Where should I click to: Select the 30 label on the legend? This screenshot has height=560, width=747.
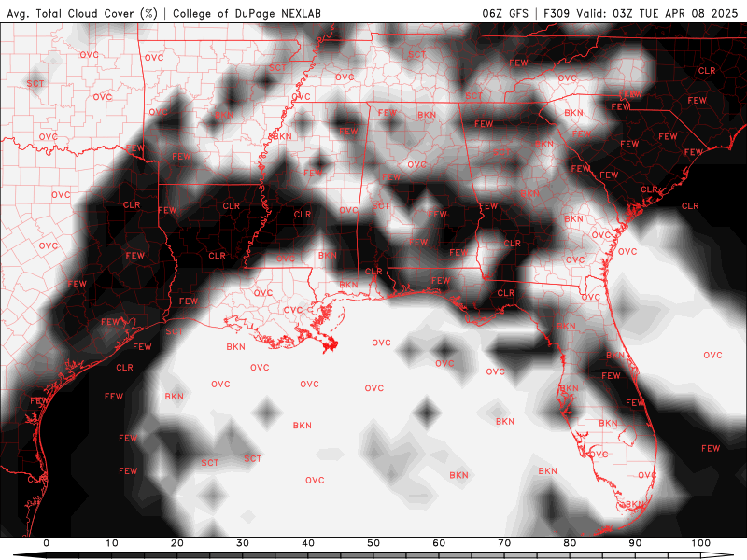click(x=243, y=543)
